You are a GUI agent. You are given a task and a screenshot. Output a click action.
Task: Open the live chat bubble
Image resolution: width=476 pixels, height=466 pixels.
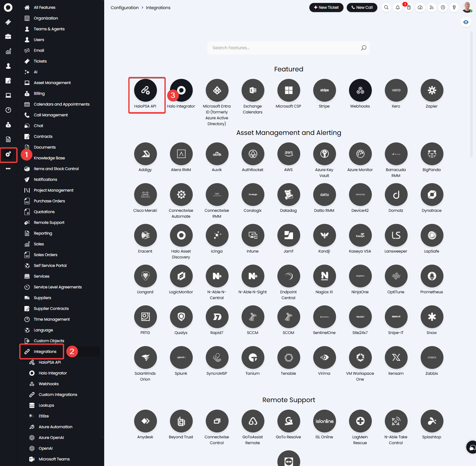pos(472,447)
